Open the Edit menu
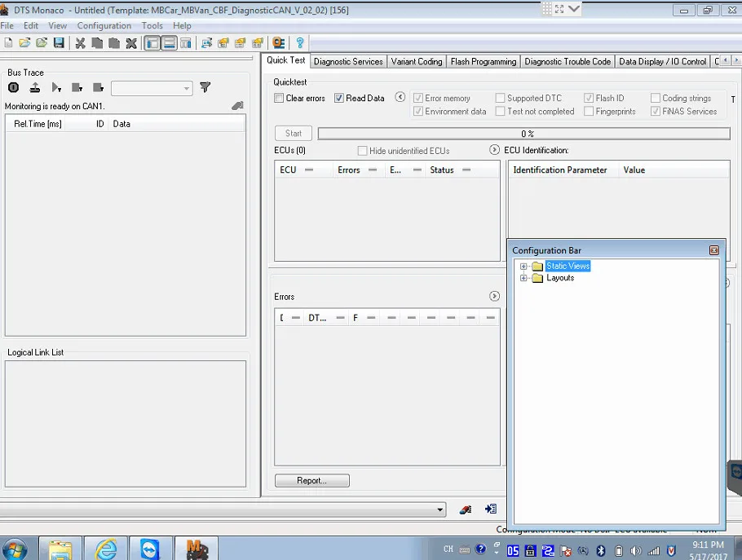 [31, 25]
